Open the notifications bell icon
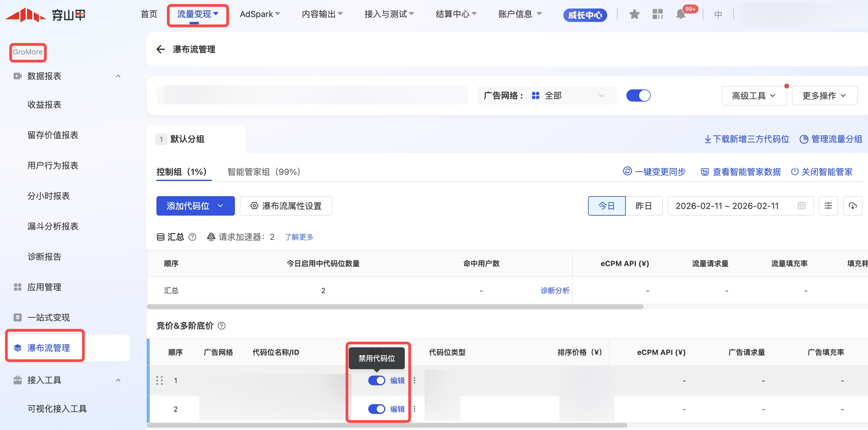Screen dimensions: 868x430 680,15
